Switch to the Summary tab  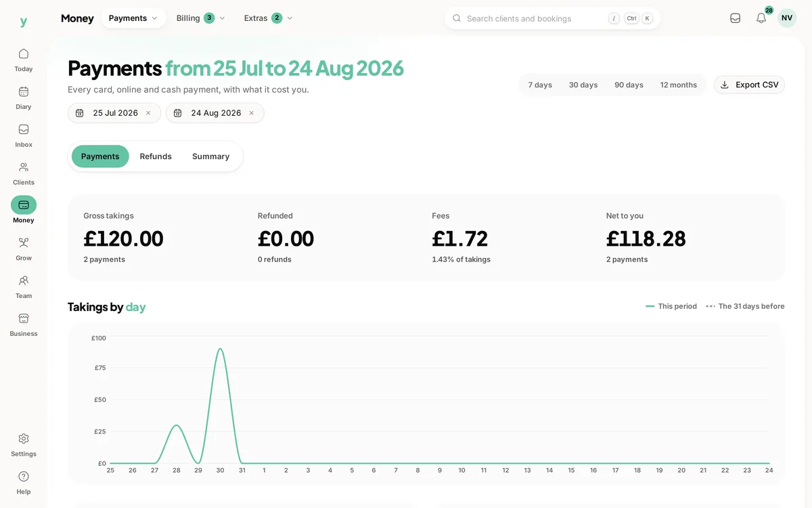pyautogui.click(x=210, y=156)
